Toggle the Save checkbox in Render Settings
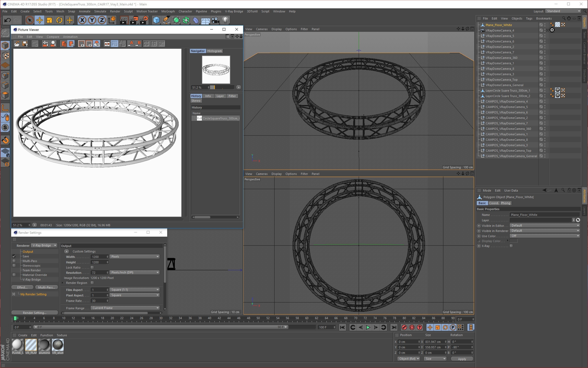588x368 pixels. (14, 256)
